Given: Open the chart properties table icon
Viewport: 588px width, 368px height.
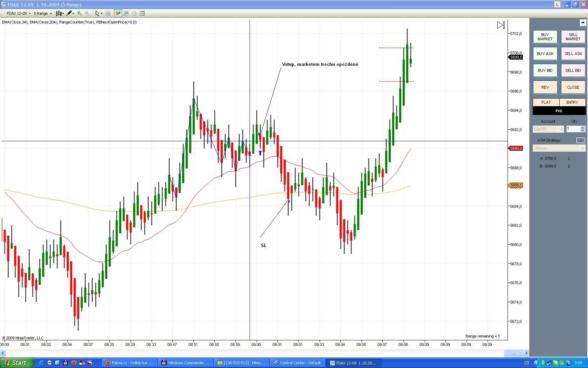Looking at the screenshot, I should (142, 13).
